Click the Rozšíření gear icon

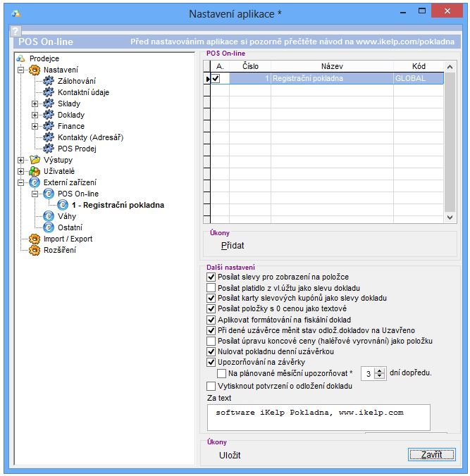[34, 250]
